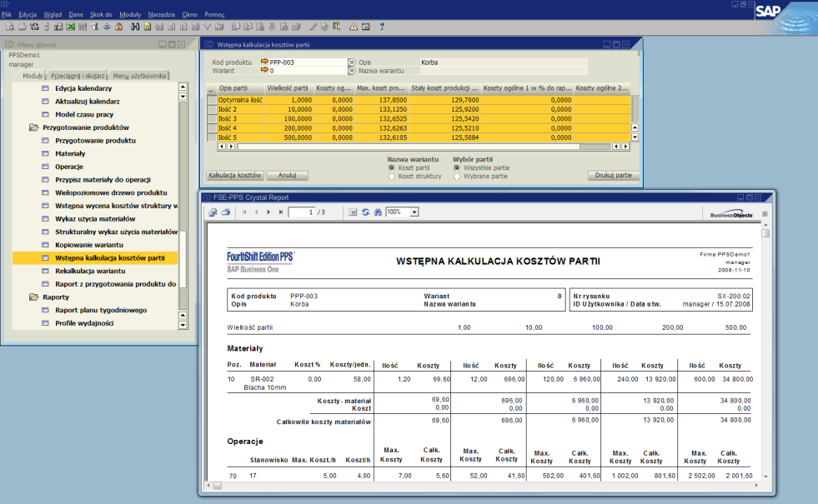Collapse the Przygotowanie produktów folder
818x504 pixels.
[x=34, y=127]
